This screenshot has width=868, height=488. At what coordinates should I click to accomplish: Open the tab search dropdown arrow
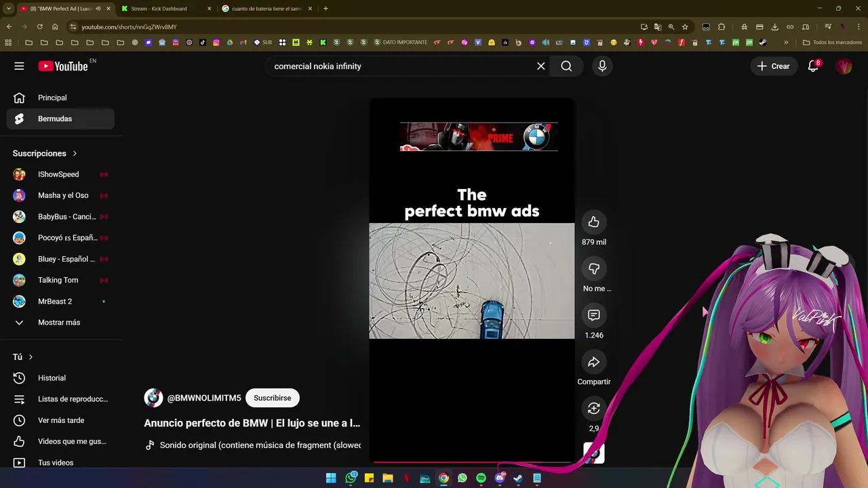(8, 9)
